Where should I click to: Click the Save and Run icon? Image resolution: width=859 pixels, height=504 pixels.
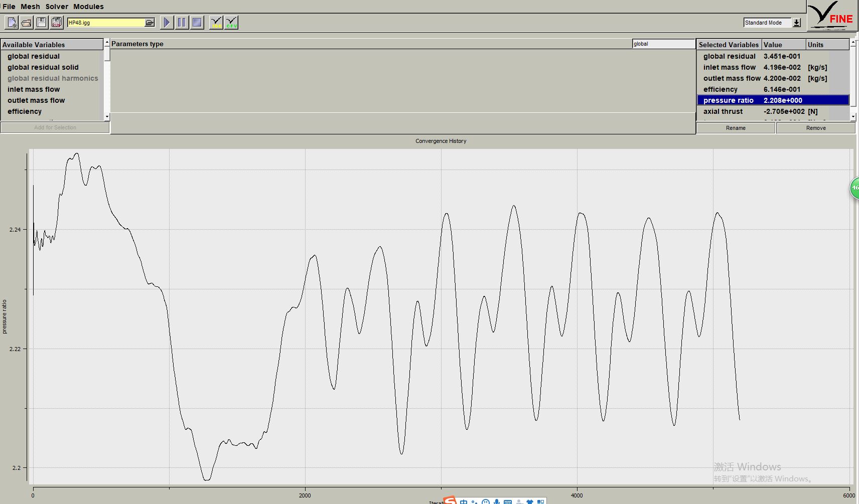(x=56, y=23)
